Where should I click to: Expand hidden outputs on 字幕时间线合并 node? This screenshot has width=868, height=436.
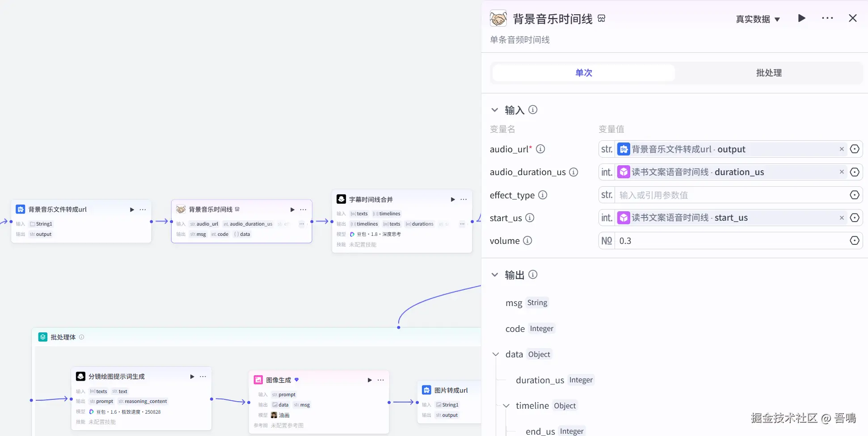pyautogui.click(x=462, y=224)
